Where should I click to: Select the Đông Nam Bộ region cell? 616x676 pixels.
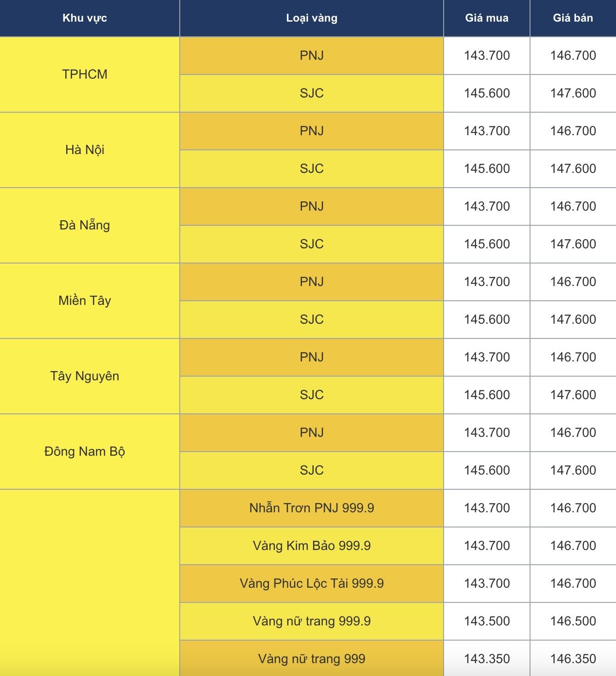click(x=85, y=451)
